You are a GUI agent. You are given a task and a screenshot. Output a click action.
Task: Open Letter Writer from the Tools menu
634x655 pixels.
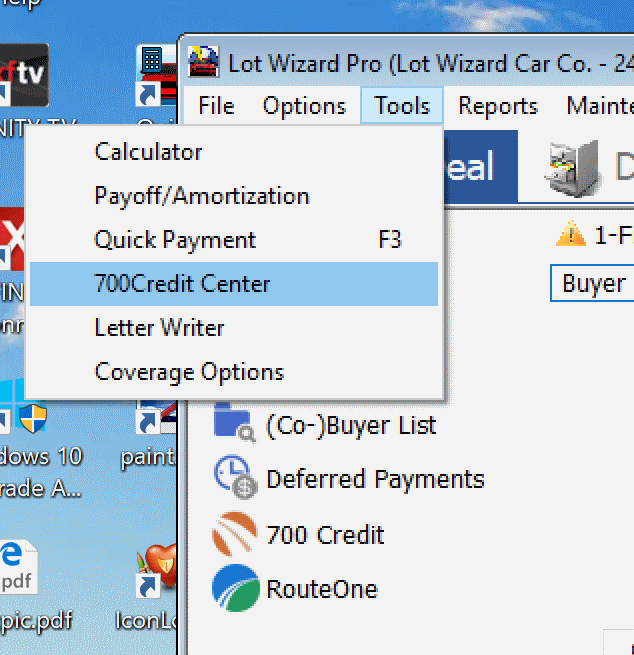coord(159,328)
